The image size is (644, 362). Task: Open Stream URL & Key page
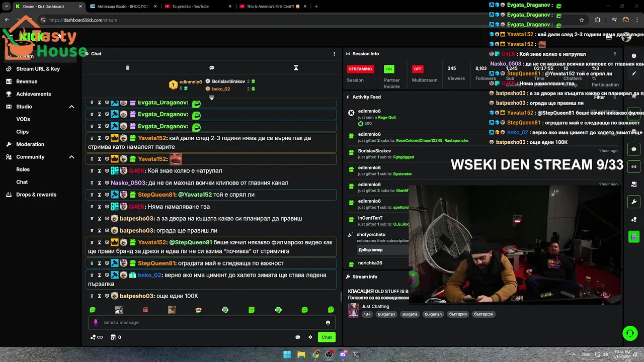[38, 69]
